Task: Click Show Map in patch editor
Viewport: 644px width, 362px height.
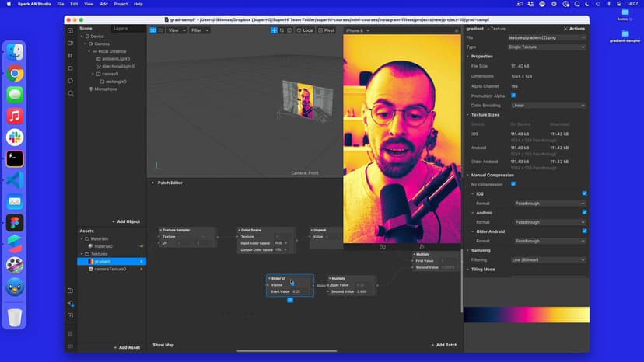Action: [163, 345]
